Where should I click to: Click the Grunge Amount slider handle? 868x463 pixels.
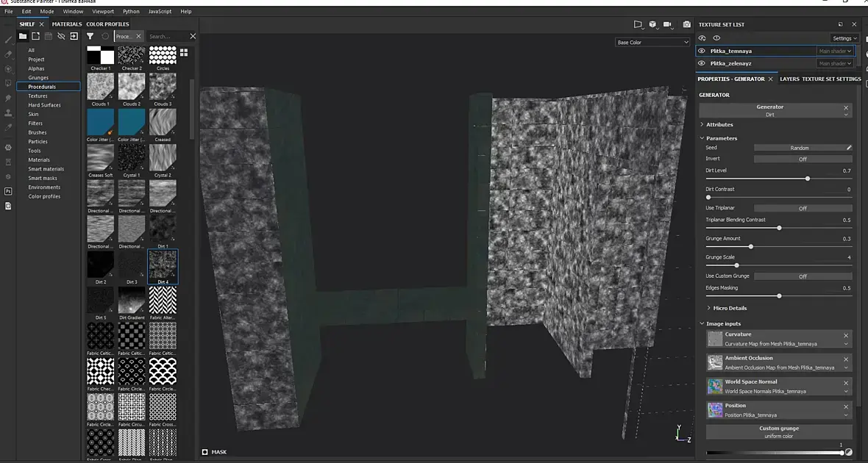[x=750, y=247]
